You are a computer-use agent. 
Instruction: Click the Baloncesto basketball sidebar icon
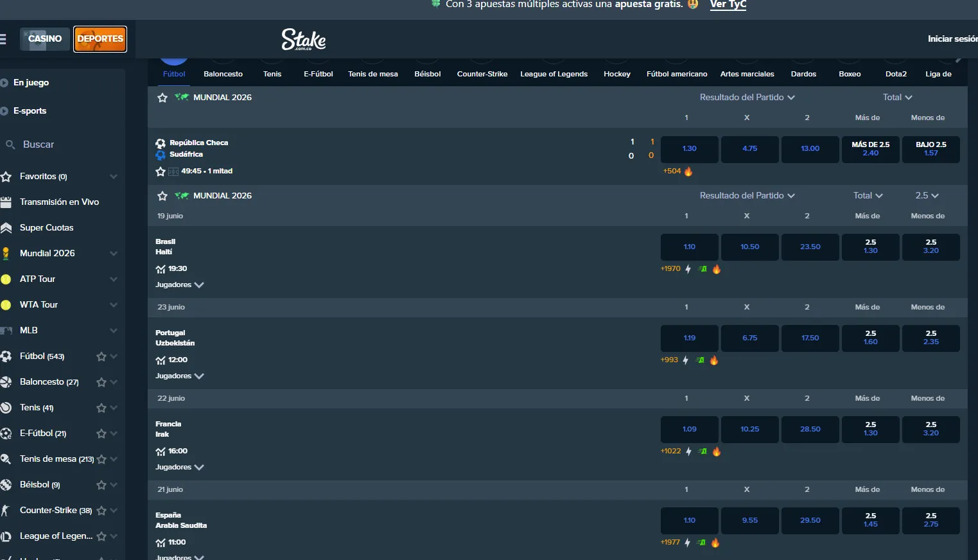click(x=6, y=382)
